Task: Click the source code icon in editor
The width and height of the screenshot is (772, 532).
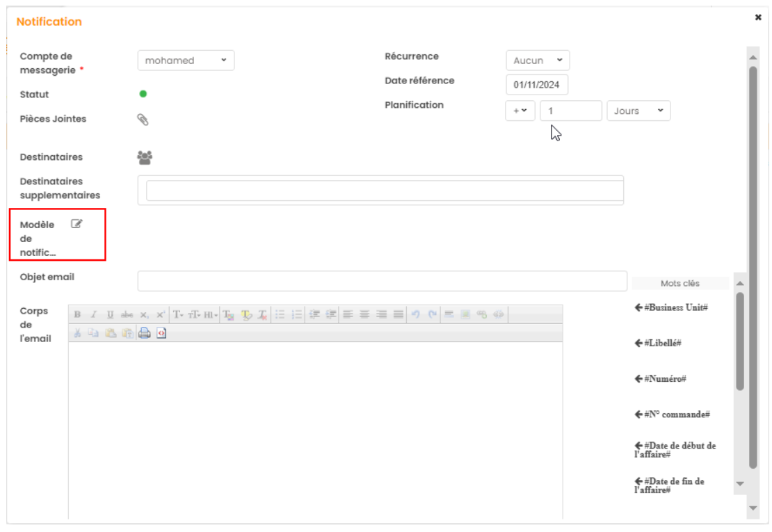Action: 161,333
